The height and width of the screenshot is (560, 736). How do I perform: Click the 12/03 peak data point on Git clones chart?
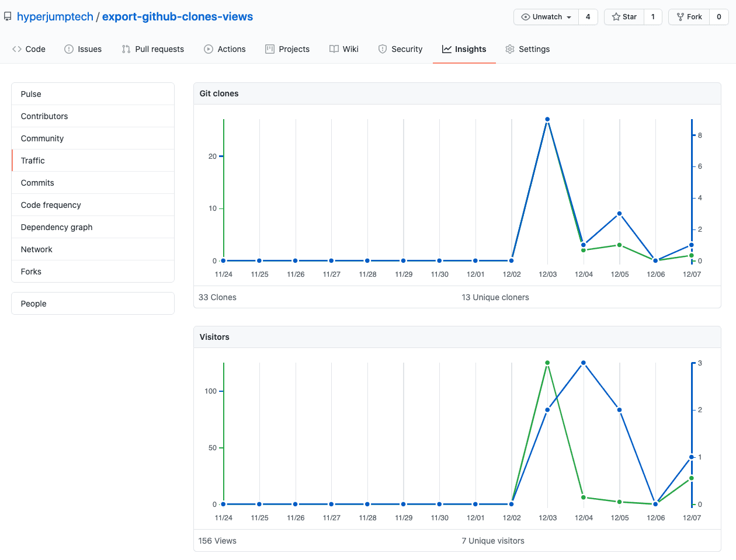[x=547, y=119]
